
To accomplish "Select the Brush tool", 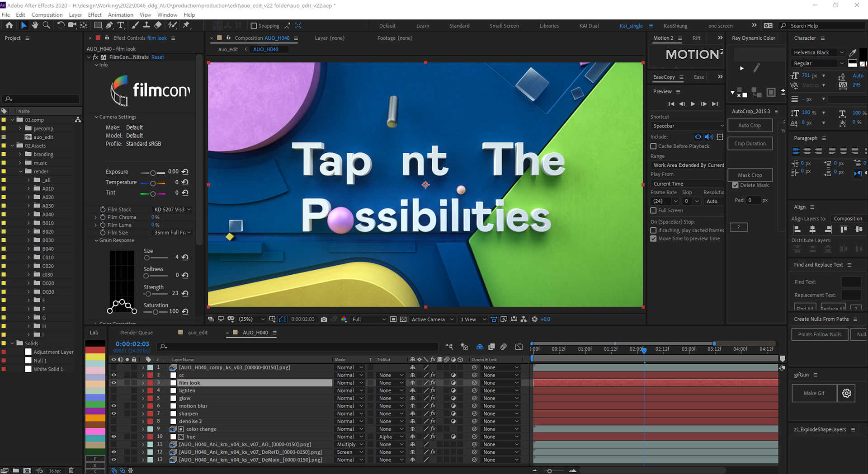I will 135,25.
